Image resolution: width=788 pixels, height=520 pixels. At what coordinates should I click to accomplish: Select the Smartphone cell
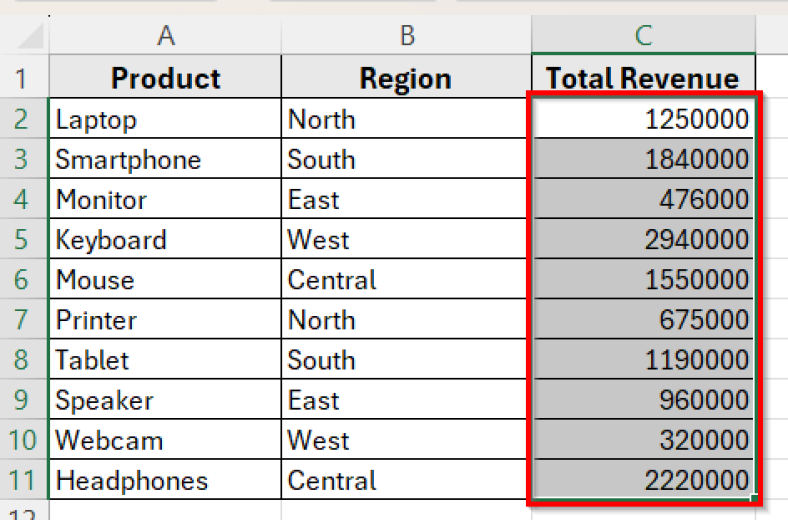pos(165,160)
